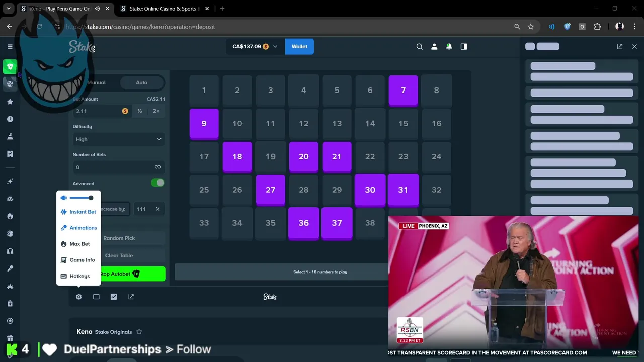Viewport: 644px width, 362px height.
Task: Deselect Keno number 30
Action: click(x=370, y=190)
